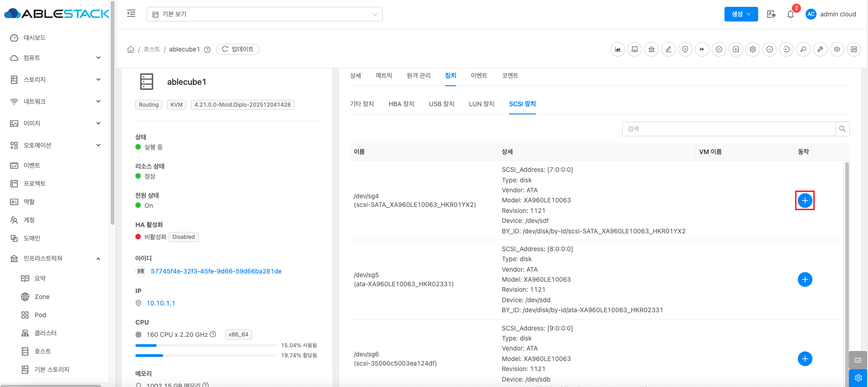The height and width of the screenshot is (387, 868).
Task: Switch to the USB 장치 tab
Action: pos(442,104)
